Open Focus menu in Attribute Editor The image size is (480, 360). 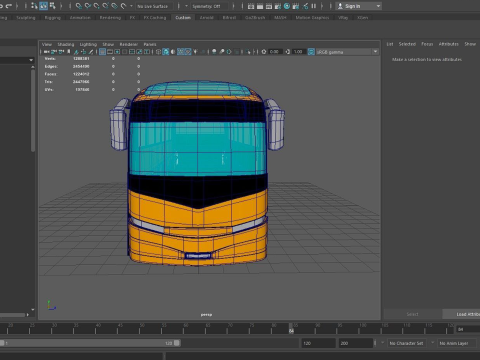(427, 44)
